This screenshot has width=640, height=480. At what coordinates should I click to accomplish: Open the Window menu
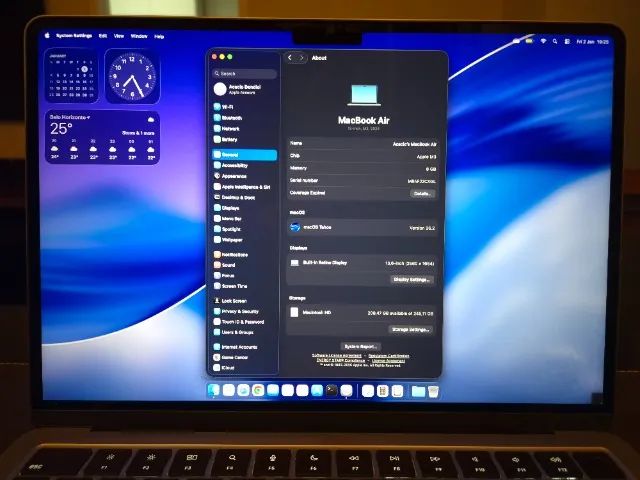139,36
